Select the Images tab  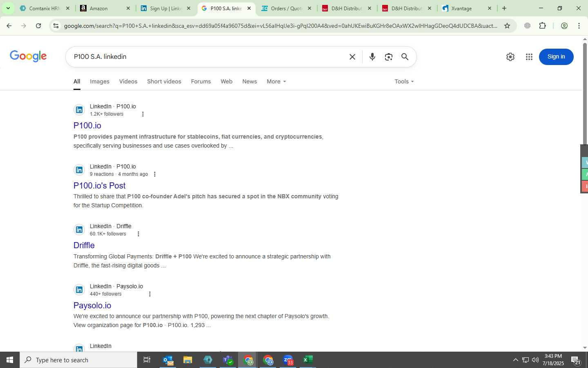click(100, 81)
